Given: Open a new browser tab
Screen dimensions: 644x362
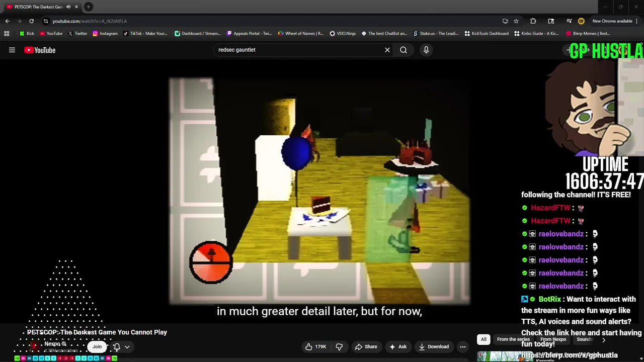Looking at the screenshot, I should (x=89, y=7).
